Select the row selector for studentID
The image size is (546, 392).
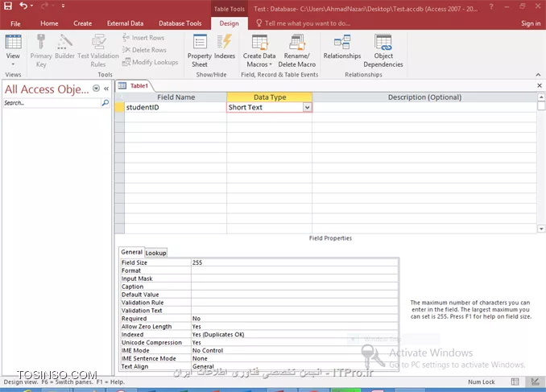click(119, 107)
